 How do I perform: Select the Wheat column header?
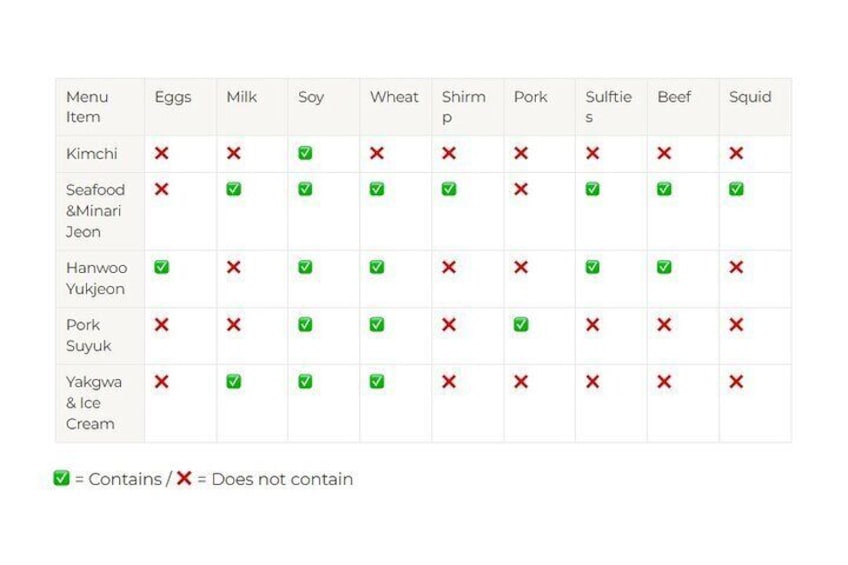(x=394, y=97)
